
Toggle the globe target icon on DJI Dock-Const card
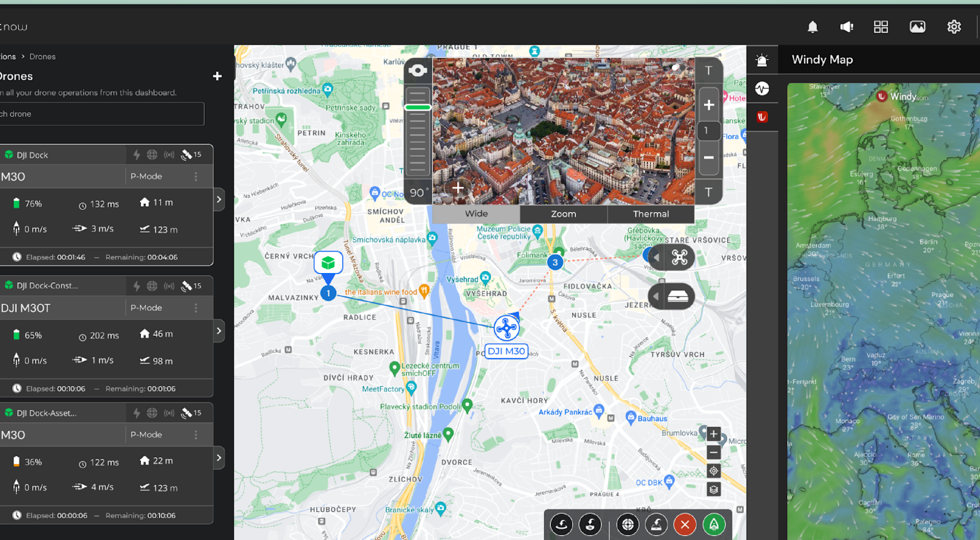(152, 286)
